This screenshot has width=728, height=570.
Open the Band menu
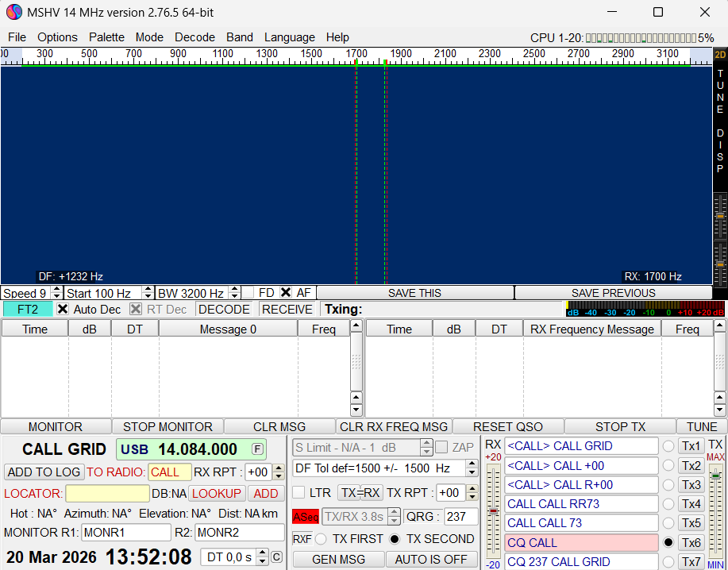click(240, 37)
